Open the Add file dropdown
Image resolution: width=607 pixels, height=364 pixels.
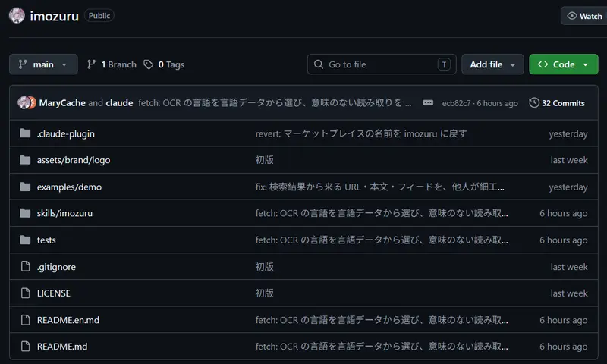(x=492, y=64)
